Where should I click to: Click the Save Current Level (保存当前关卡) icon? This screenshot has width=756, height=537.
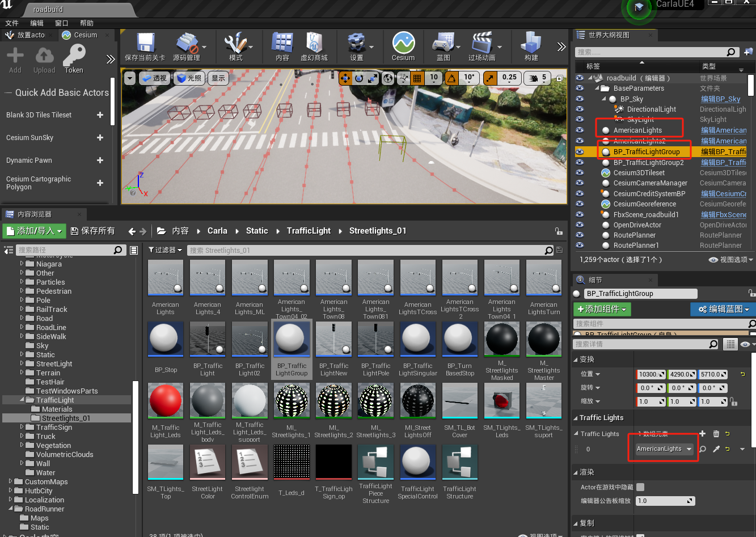(145, 44)
